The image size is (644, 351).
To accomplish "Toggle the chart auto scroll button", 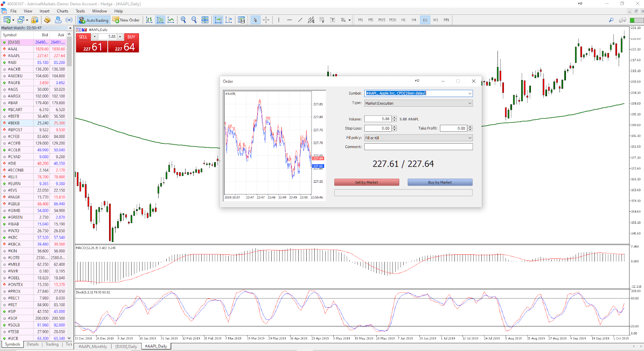I will (x=218, y=20).
